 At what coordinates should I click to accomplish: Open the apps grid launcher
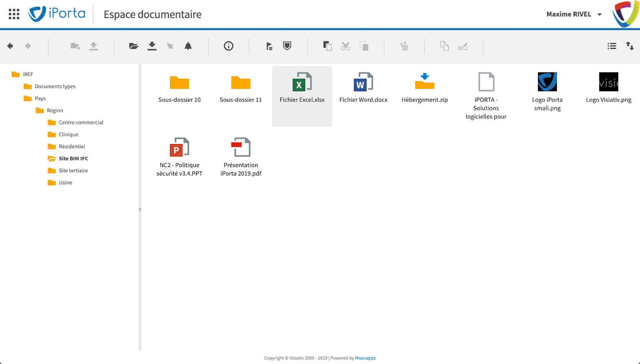(x=14, y=14)
